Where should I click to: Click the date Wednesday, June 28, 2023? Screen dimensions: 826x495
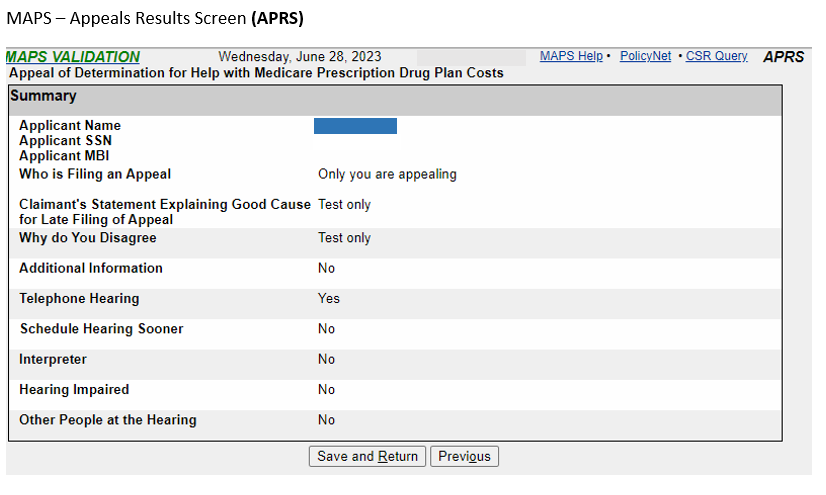click(x=299, y=57)
